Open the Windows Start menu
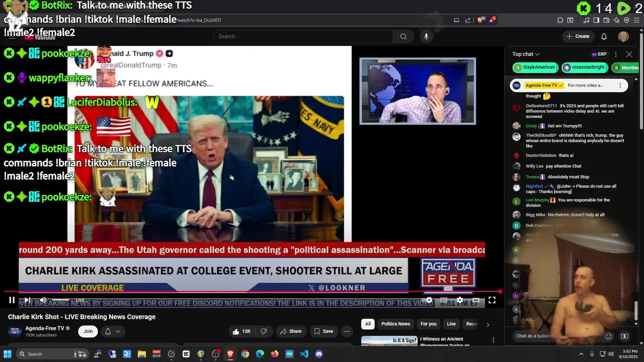Viewport: 644px width, 362px height. click(7, 354)
